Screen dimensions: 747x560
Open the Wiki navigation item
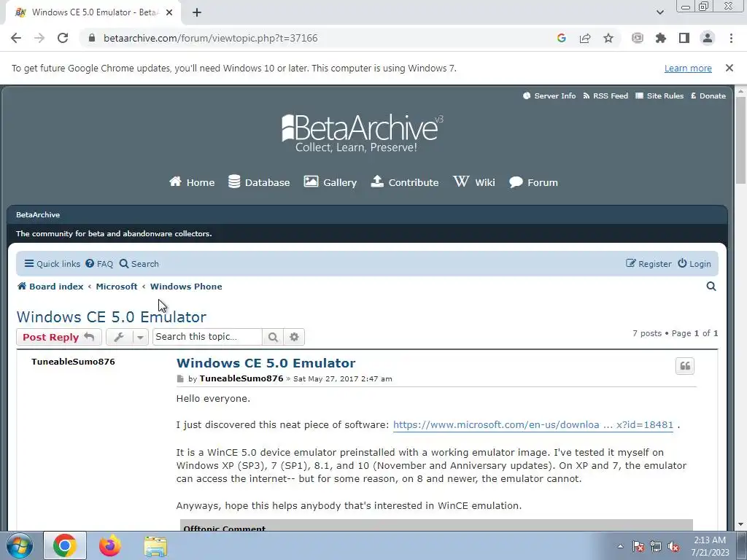474,182
